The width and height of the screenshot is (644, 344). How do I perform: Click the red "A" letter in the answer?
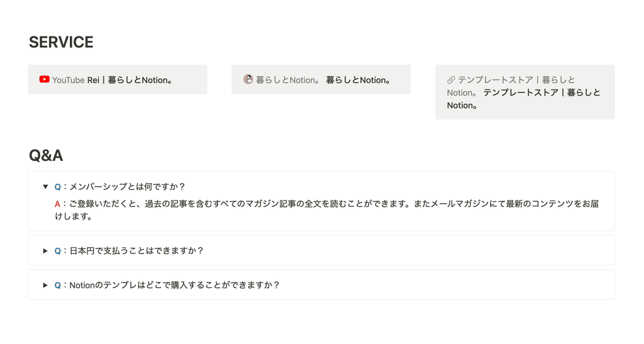pyautogui.click(x=57, y=204)
